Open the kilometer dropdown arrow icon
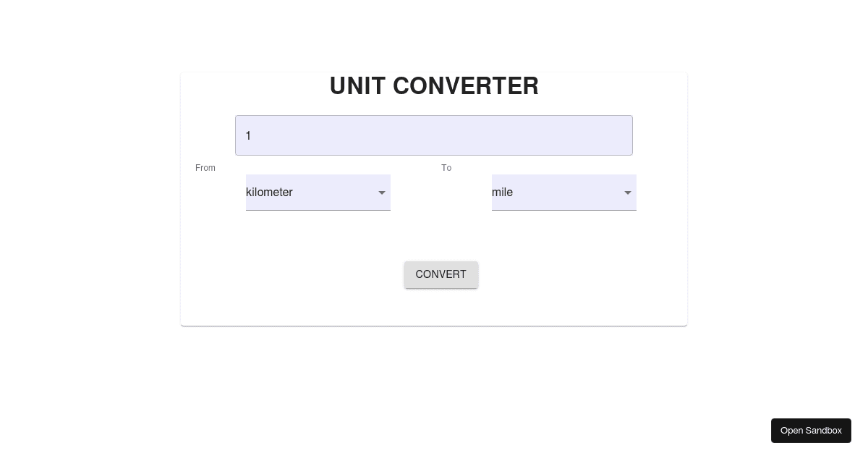868x456 pixels. click(382, 193)
